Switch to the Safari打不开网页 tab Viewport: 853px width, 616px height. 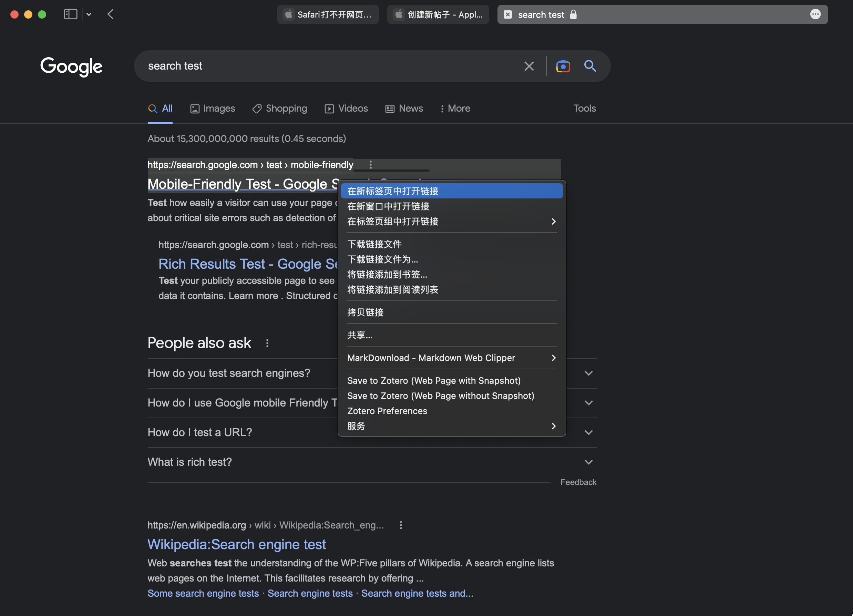328,14
